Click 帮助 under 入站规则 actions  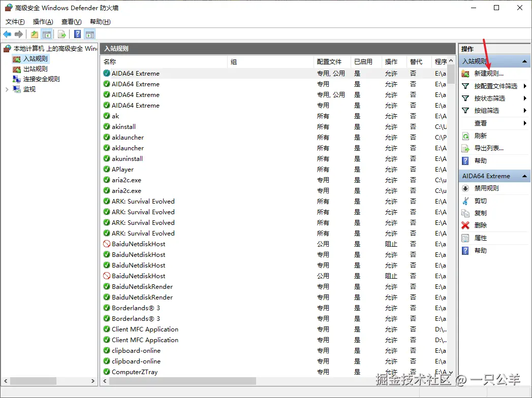481,161
